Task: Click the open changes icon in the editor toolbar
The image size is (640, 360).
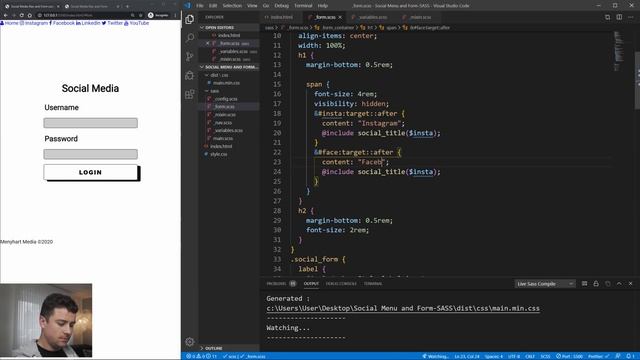Action: [607, 17]
